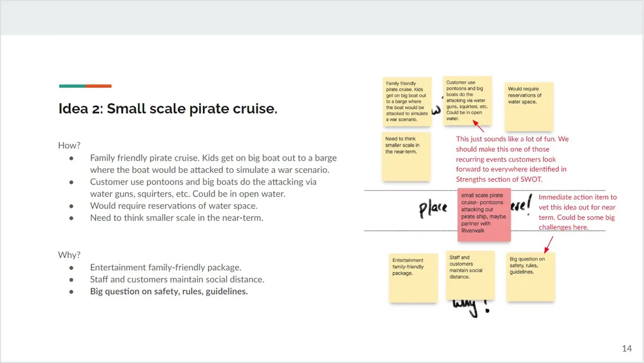The height and width of the screenshot is (363, 644).
Task: Select bullet 'Would require reservations of water space.'
Action: point(174,206)
